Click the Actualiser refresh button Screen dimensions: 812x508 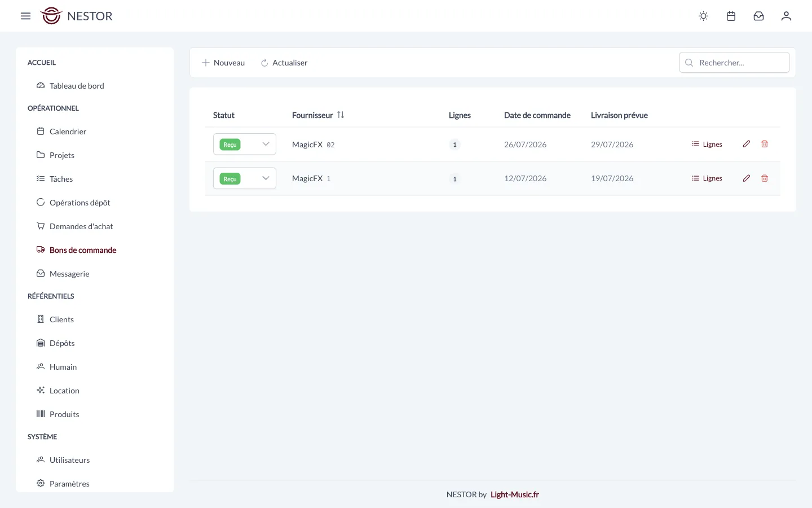tap(284, 63)
